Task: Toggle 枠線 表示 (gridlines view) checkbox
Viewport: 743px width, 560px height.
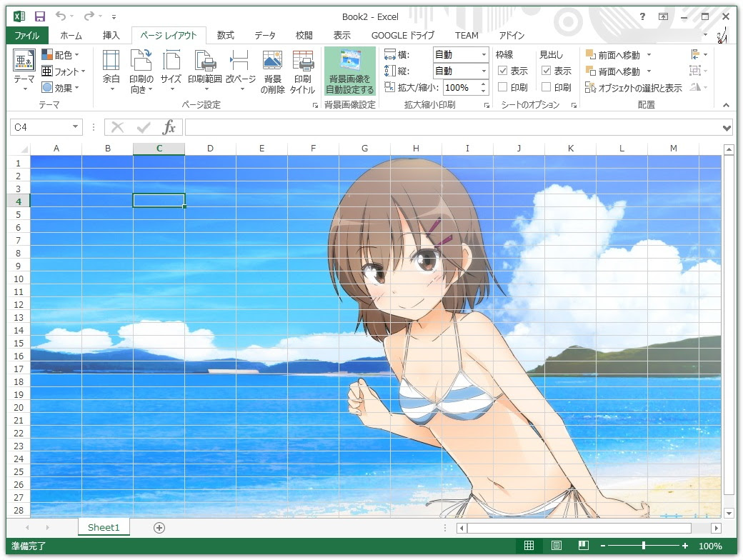Action: 503,71
